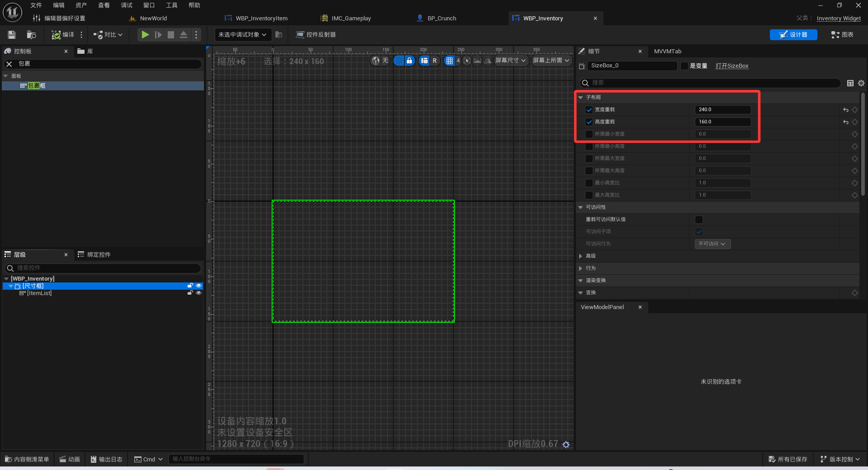Open the NewWorld tab
Screen dimensions: 868x470
(148, 19)
